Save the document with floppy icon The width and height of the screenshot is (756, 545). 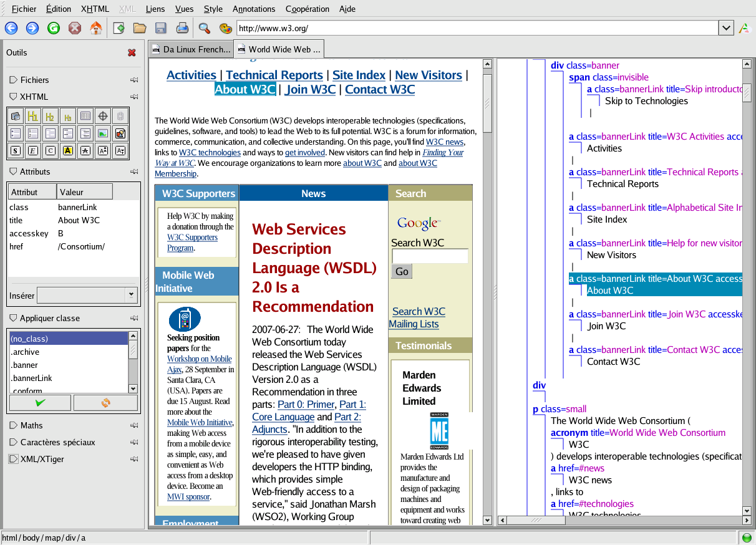tap(161, 28)
